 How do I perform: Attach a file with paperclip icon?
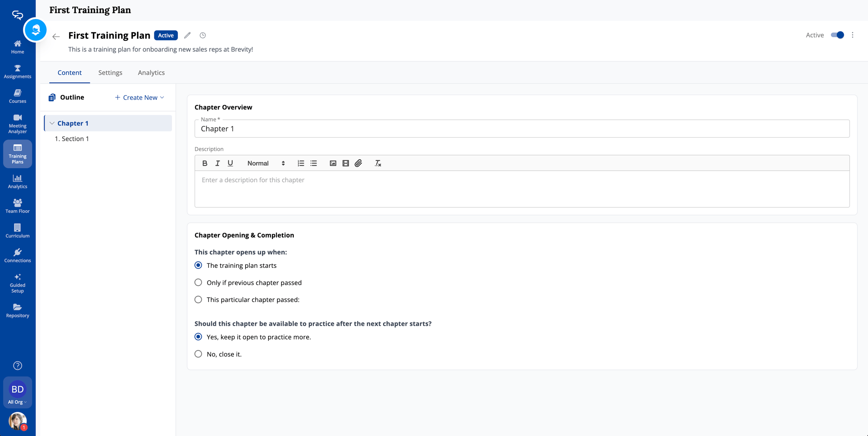359,163
